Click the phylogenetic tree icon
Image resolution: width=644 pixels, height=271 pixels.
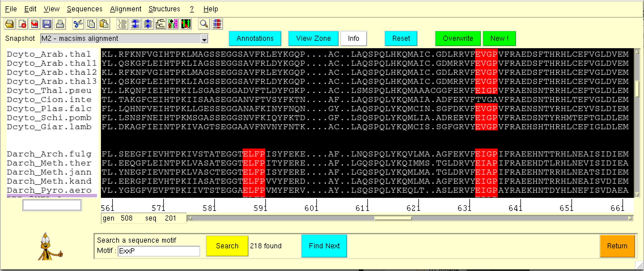(x=160, y=24)
